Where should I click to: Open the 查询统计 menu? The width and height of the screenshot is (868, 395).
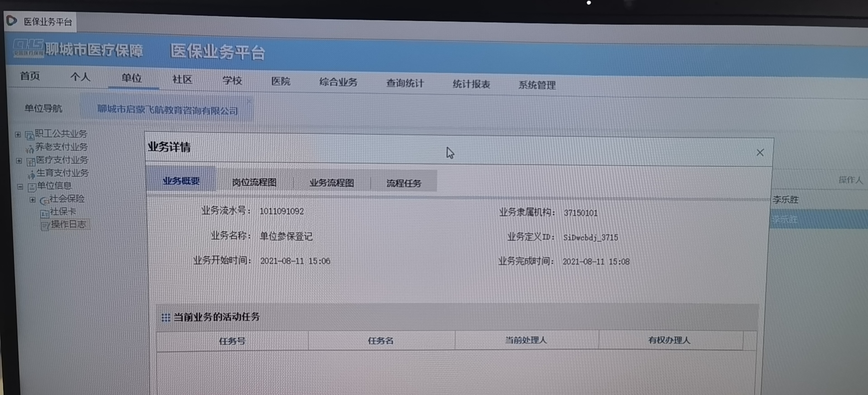[405, 83]
